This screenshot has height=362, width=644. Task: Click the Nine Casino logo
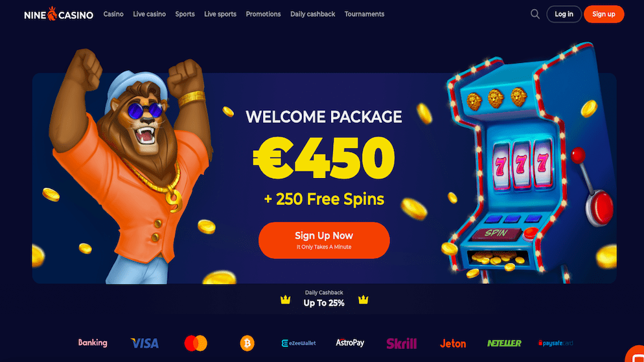coord(59,14)
